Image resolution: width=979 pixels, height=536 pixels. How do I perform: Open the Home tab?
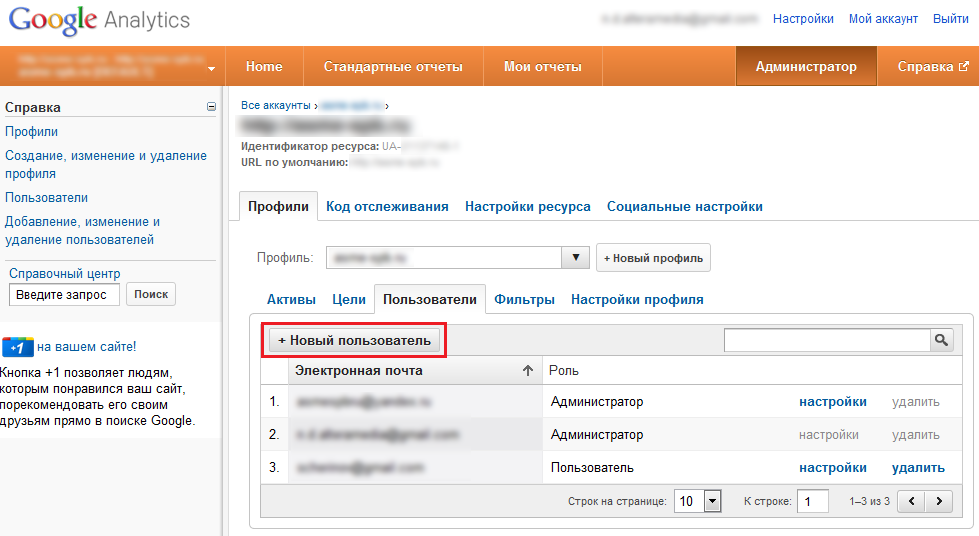tap(264, 66)
